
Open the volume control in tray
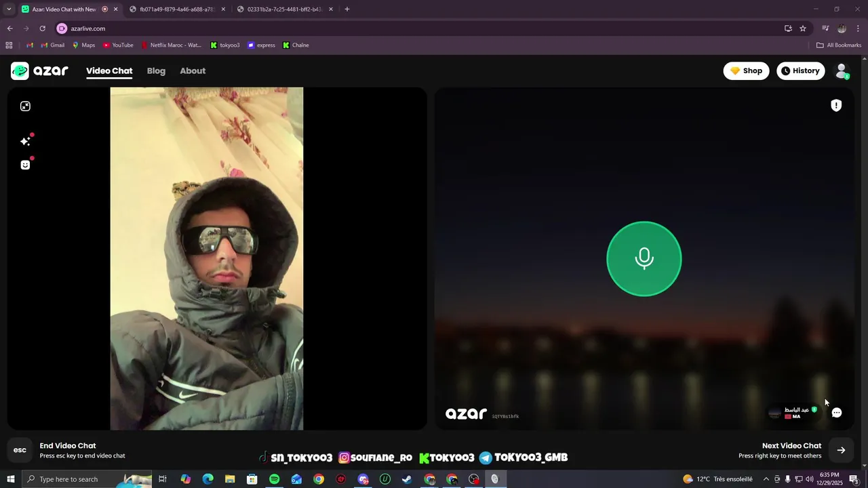809,479
